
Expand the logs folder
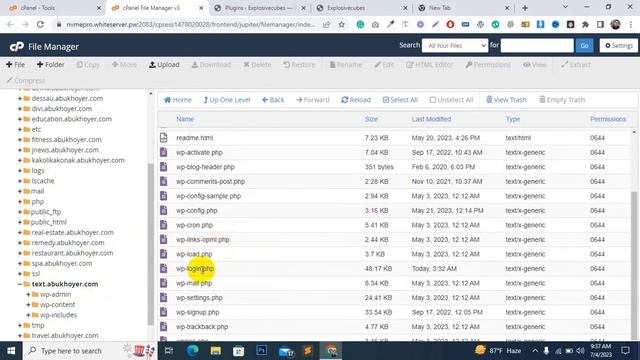(20, 171)
